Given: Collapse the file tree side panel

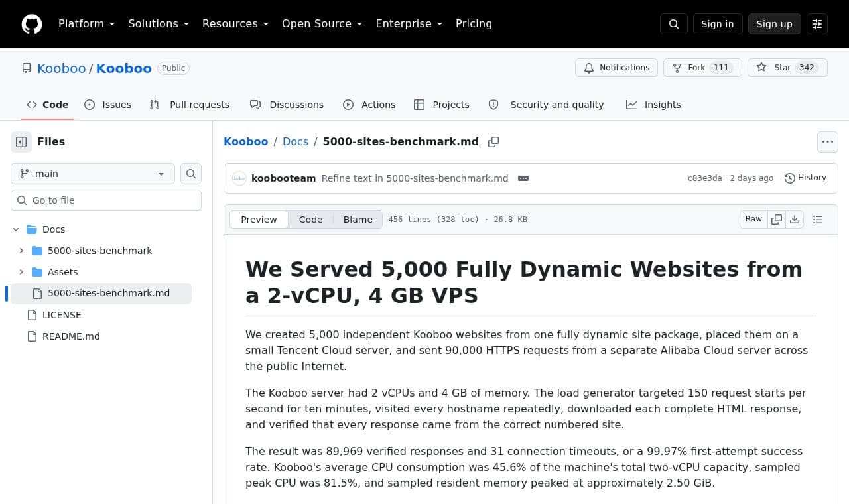Looking at the screenshot, I should [x=21, y=142].
